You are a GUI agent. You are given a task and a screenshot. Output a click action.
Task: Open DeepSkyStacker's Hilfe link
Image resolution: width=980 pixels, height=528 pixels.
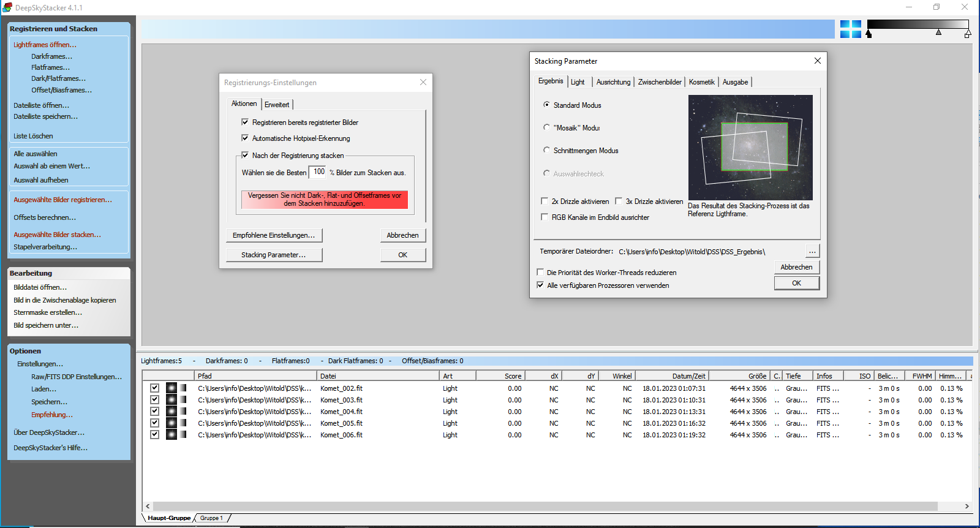pos(50,448)
